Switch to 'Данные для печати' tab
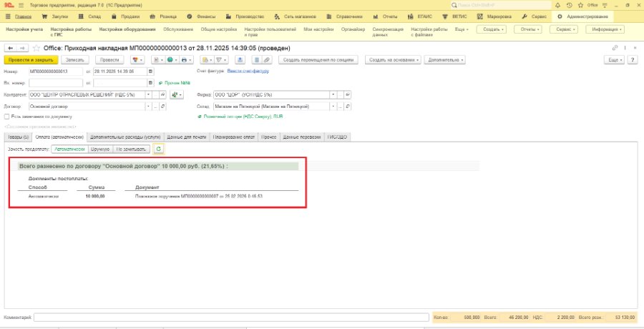 pyautogui.click(x=187, y=137)
